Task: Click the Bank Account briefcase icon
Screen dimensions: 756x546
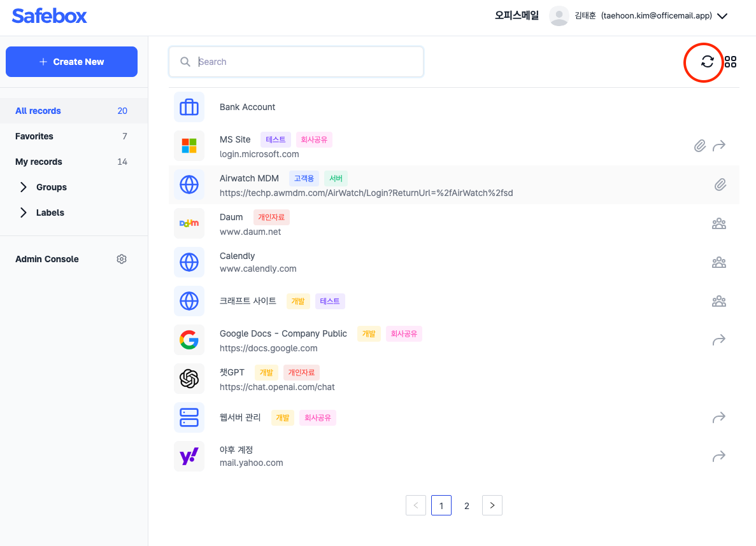Action: pyautogui.click(x=189, y=107)
